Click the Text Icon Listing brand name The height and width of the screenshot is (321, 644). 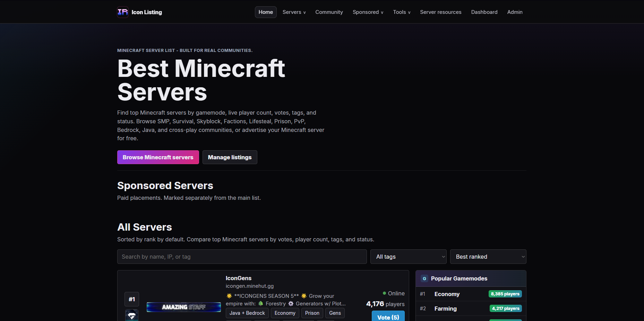coord(147,12)
